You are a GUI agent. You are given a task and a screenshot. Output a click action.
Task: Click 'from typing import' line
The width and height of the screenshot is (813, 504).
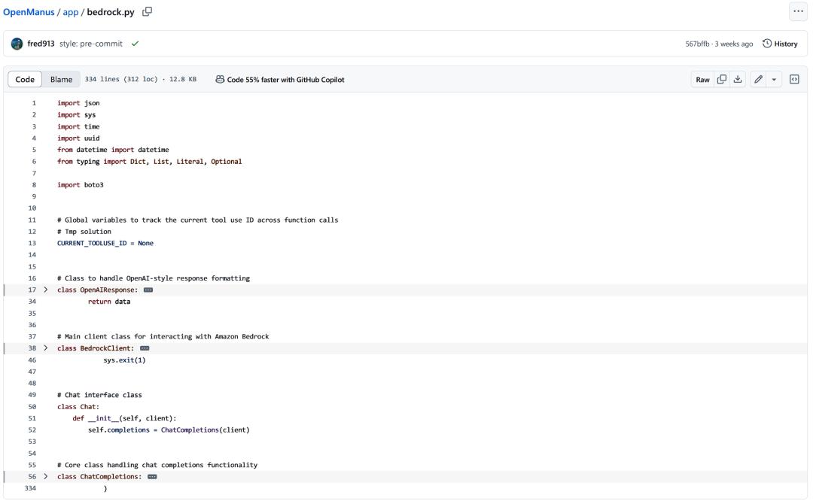click(149, 162)
